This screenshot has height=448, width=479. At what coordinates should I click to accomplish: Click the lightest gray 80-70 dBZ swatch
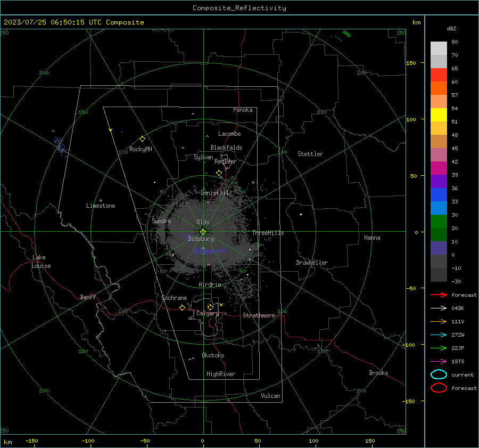coord(439,48)
